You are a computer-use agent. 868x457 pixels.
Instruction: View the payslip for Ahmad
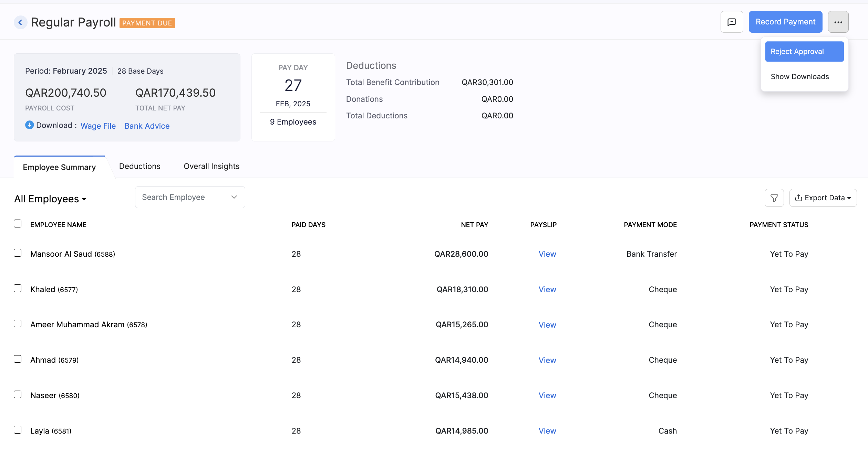(x=547, y=360)
